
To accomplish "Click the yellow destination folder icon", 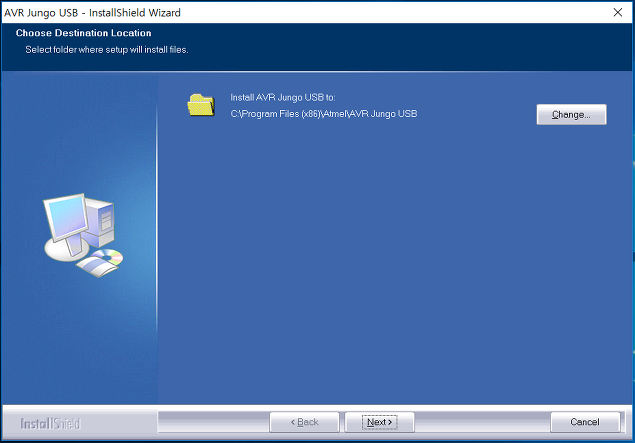I will [201, 105].
